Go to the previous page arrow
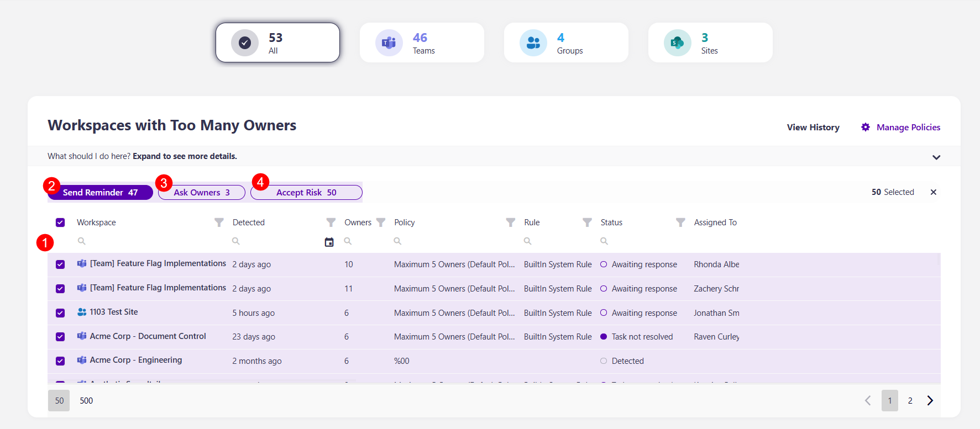Image resolution: width=980 pixels, height=429 pixels. 868,401
